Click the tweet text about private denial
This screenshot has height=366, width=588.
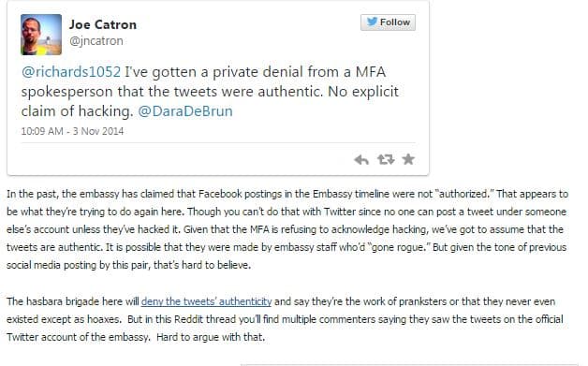pos(210,92)
